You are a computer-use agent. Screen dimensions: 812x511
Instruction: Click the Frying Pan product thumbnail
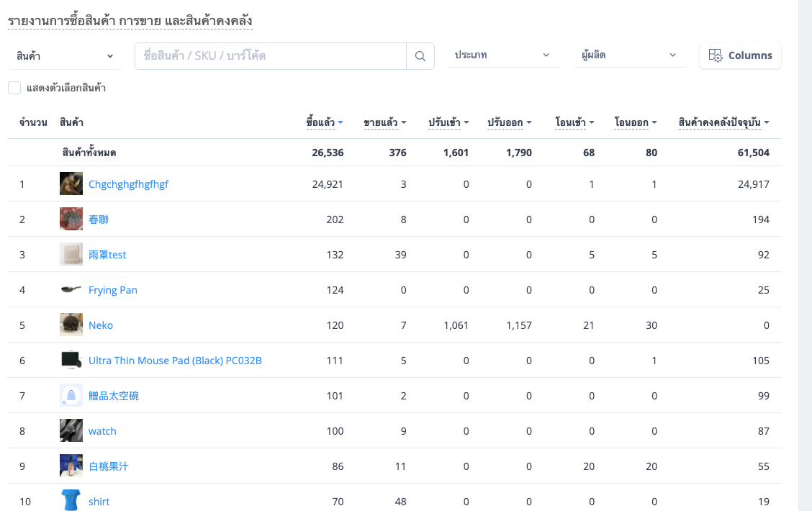[71, 289]
